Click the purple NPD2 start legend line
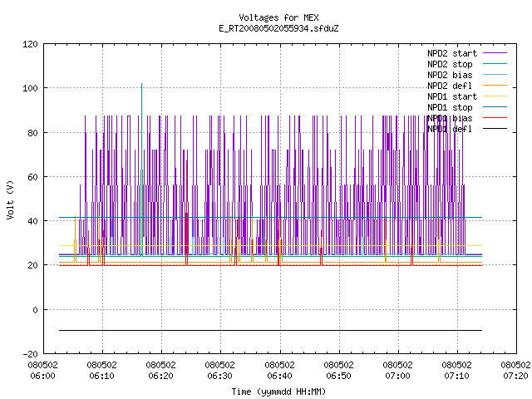This screenshot has width=532, height=399. coord(495,53)
